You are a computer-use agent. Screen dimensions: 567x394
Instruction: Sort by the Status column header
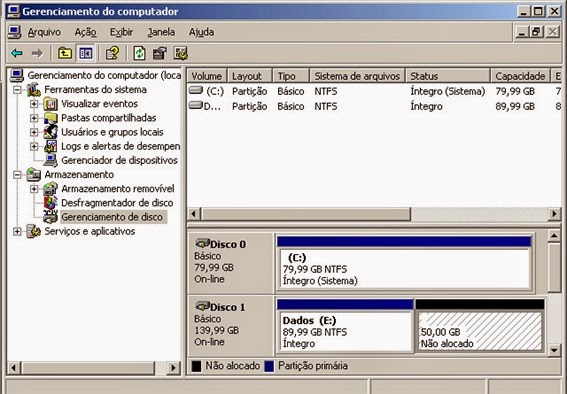tap(448, 76)
